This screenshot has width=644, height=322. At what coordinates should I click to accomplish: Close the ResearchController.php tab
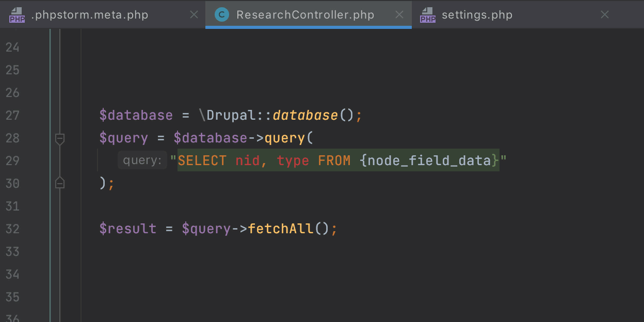click(x=399, y=14)
